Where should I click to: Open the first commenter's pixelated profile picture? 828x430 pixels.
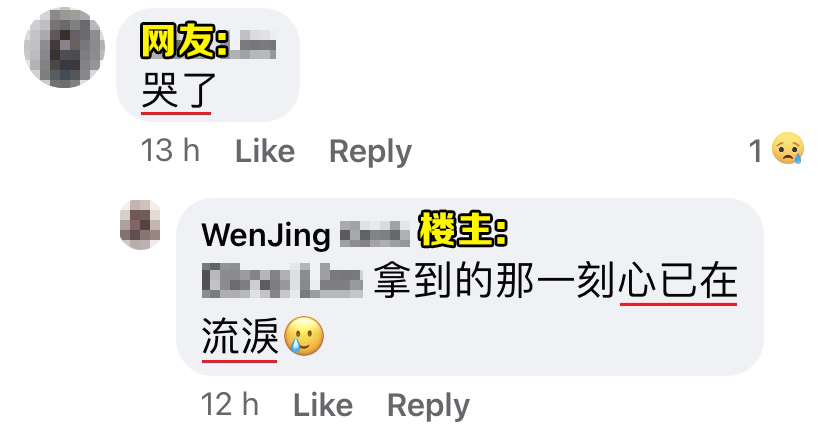(64, 48)
